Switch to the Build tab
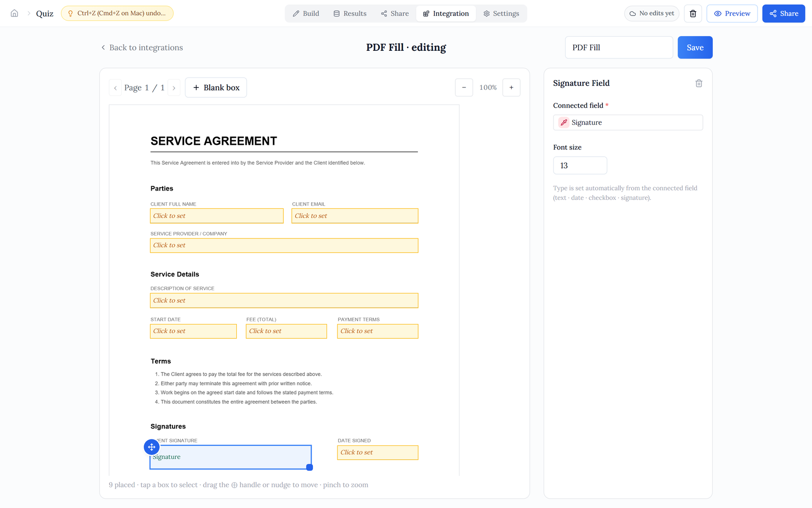This screenshot has width=812, height=508. (x=306, y=14)
